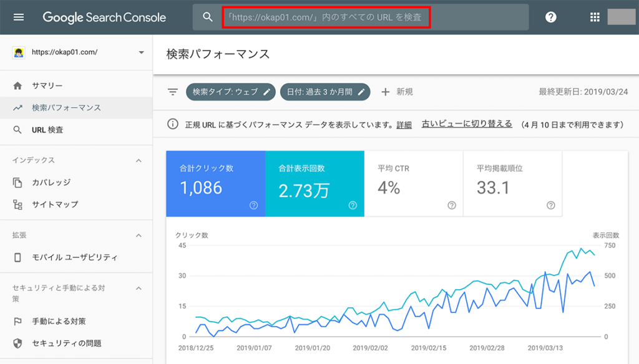Click the filter list icon

click(173, 92)
